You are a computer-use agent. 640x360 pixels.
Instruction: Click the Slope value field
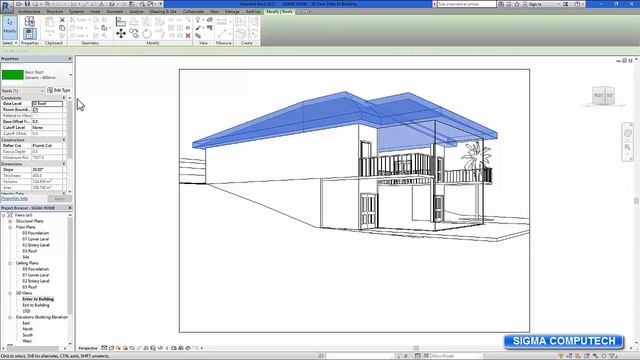tap(47, 169)
